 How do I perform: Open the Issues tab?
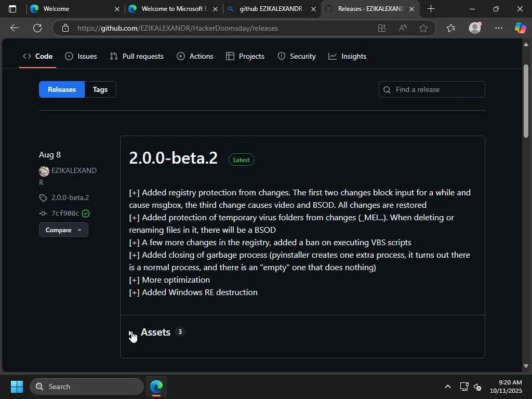pyautogui.click(x=81, y=56)
